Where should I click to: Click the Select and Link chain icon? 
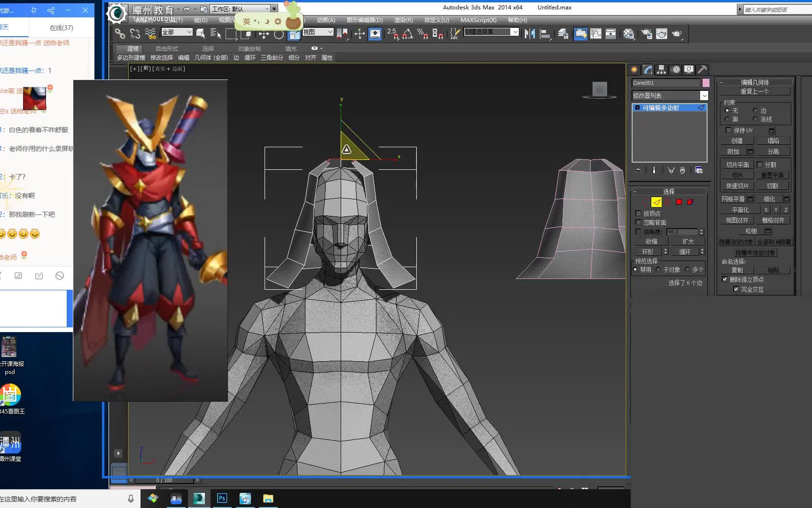coord(120,33)
